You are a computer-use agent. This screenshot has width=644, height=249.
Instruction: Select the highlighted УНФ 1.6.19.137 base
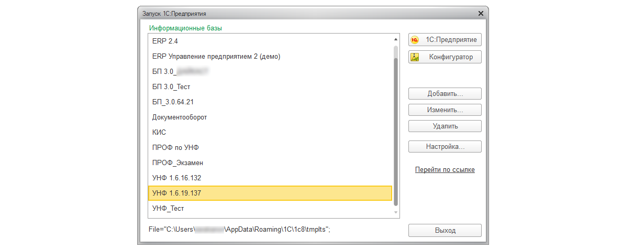coord(270,193)
